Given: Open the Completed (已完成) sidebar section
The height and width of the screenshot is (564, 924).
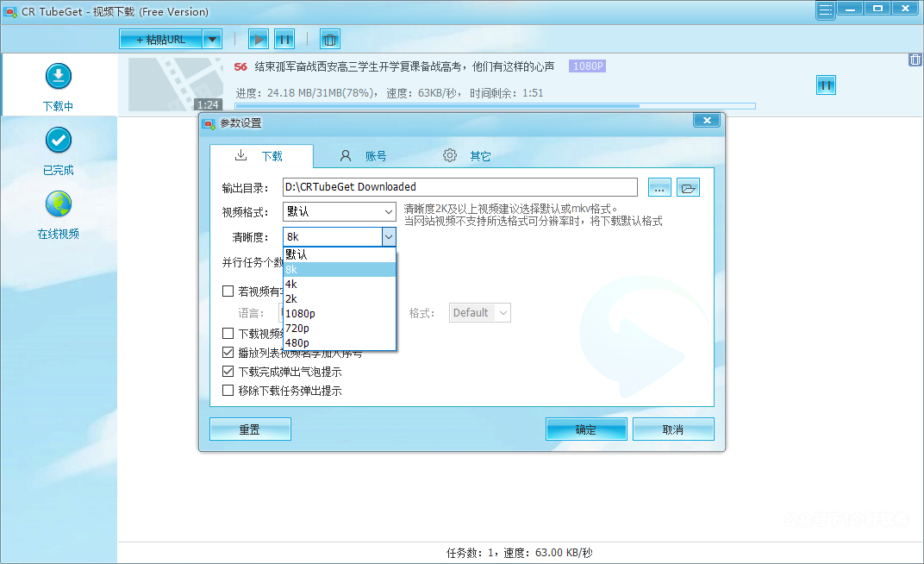Looking at the screenshot, I should click(59, 152).
